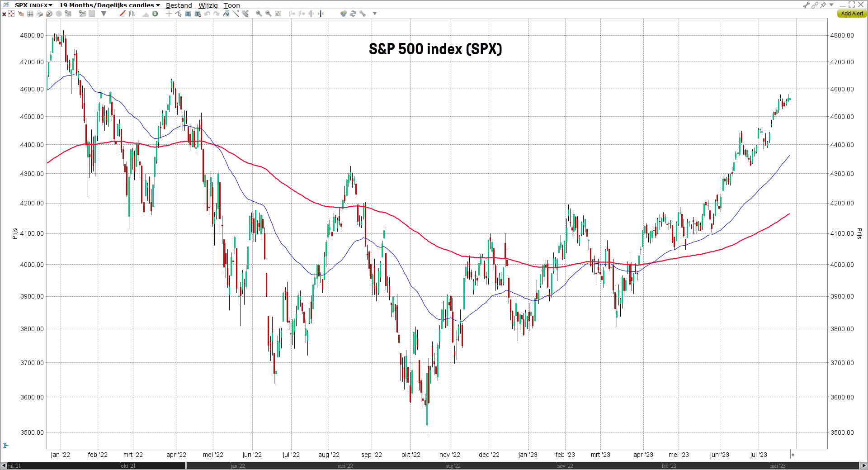This screenshot has height=470, width=868.
Task: Click the shift bars left icon
Action: [x=302, y=14]
